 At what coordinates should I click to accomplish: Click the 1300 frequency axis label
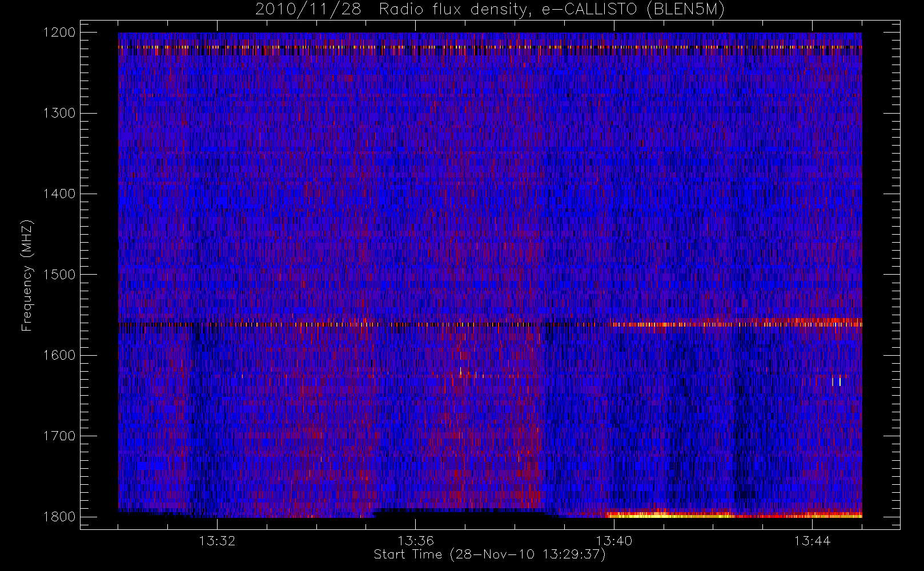click(x=59, y=113)
